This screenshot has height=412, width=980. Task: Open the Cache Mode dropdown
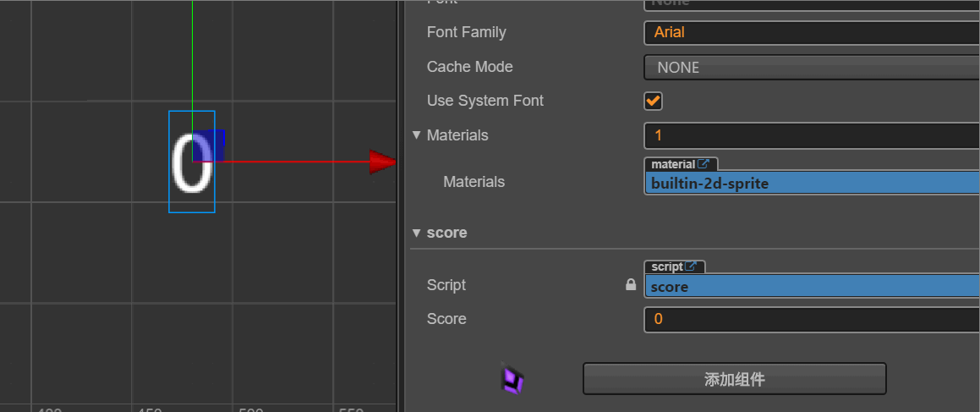pos(812,67)
